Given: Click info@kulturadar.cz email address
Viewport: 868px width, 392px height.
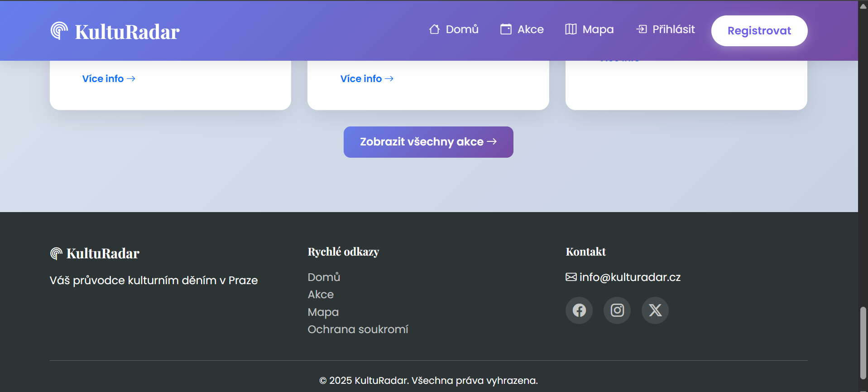Looking at the screenshot, I should tap(630, 277).
